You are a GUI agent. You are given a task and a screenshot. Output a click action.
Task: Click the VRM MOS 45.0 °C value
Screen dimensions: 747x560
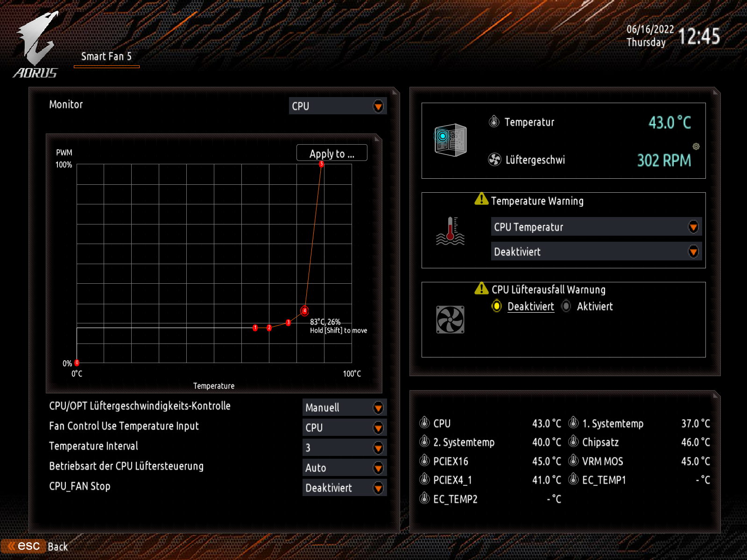[x=696, y=461]
